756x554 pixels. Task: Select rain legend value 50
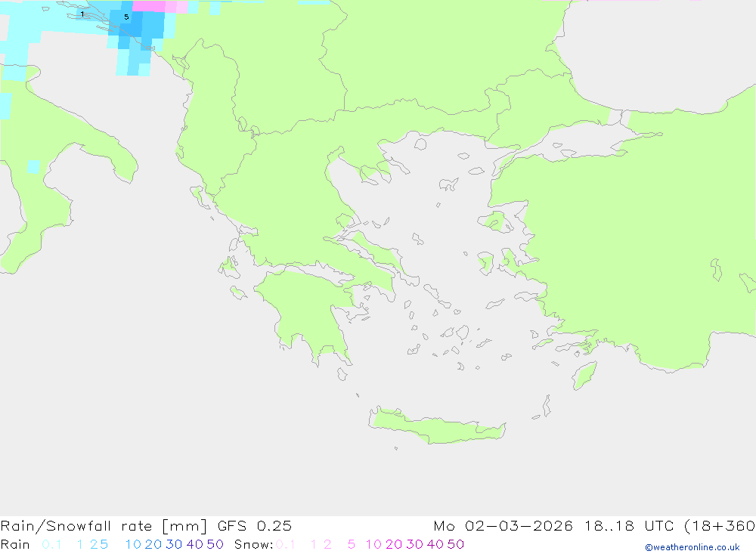tap(215, 544)
